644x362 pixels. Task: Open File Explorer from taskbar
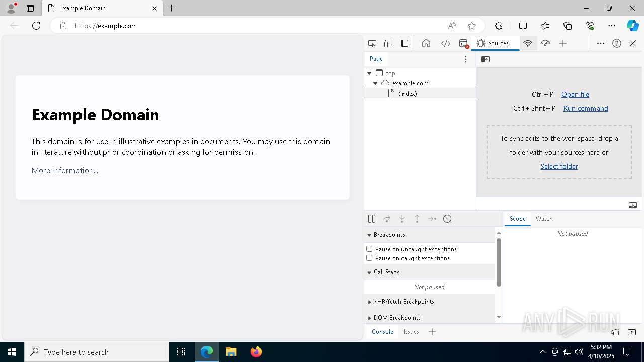(231, 352)
